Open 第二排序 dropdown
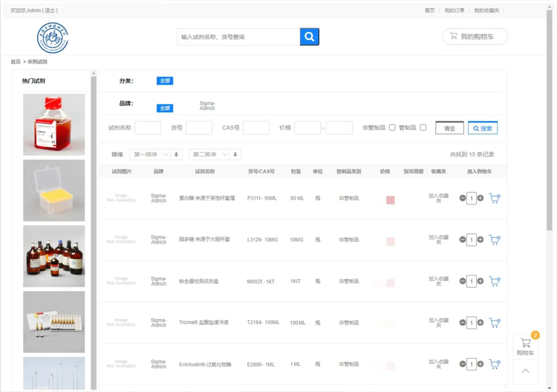Screen dimensions: 557x392 pyautogui.click(x=209, y=154)
